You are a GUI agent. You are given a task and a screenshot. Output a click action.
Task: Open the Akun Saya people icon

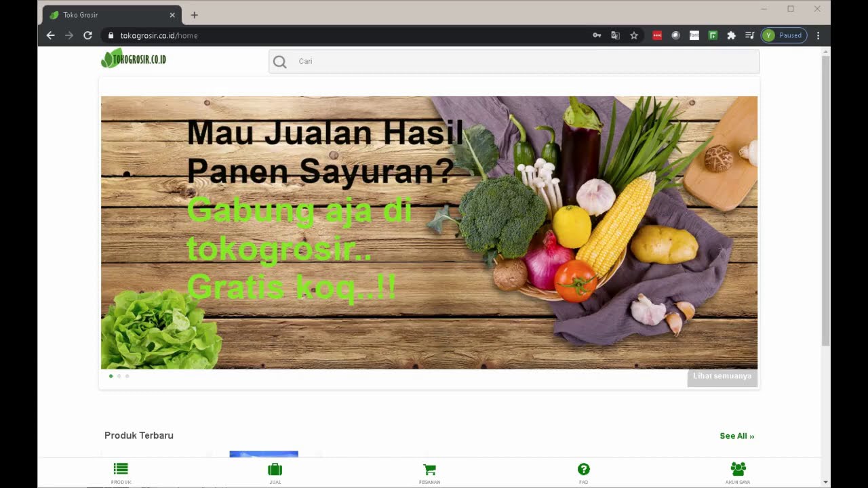738,468
